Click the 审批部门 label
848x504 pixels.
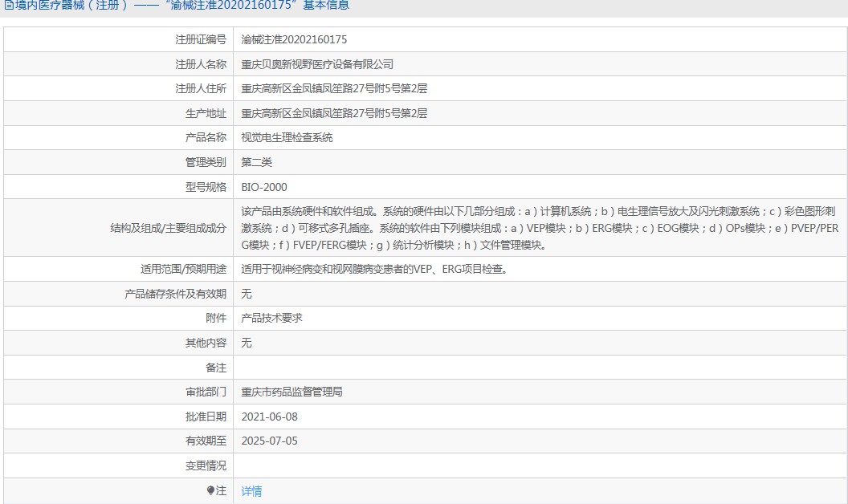206,392
